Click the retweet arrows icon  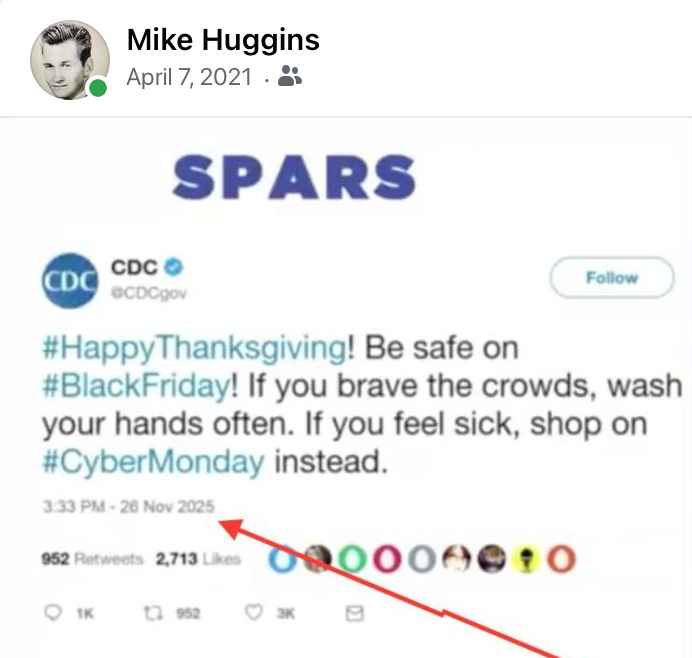pos(154,613)
